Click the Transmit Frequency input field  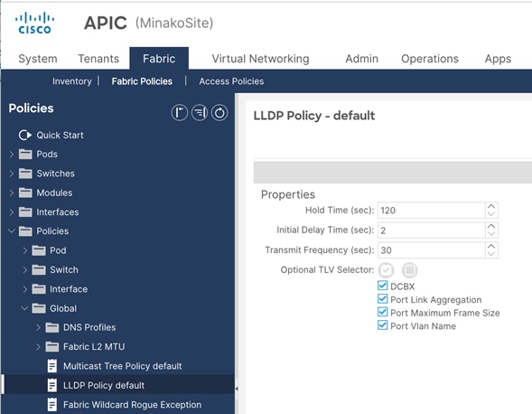tap(431, 250)
